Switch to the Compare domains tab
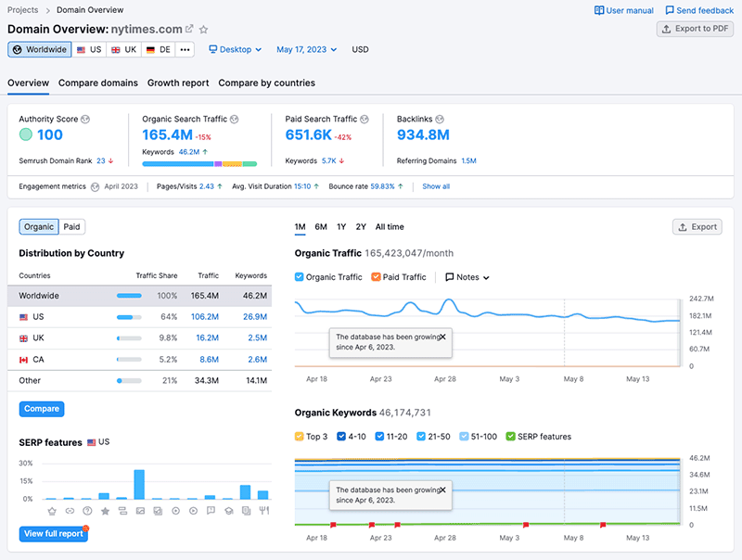This screenshot has width=742, height=560. pos(98,83)
